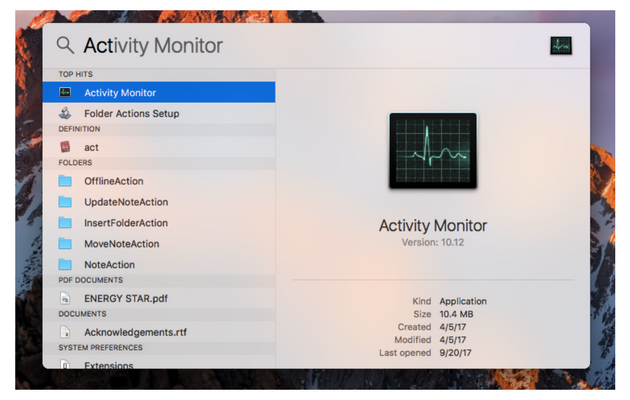Open the 'act' definition result
The height and width of the screenshot is (400, 630).
click(x=159, y=147)
